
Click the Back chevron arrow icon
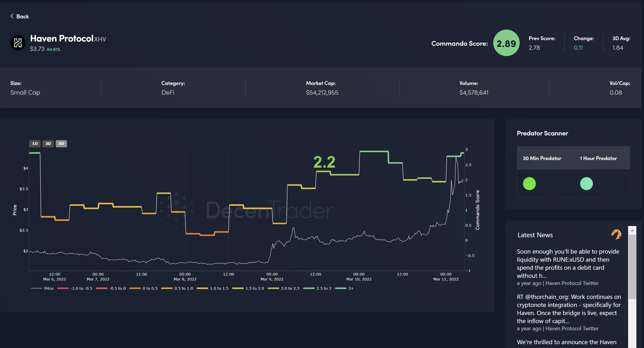click(x=12, y=16)
